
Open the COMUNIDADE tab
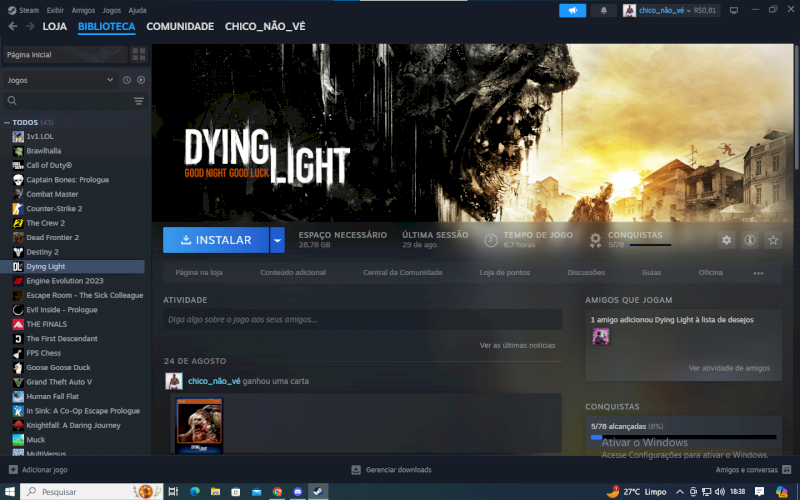click(180, 27)
